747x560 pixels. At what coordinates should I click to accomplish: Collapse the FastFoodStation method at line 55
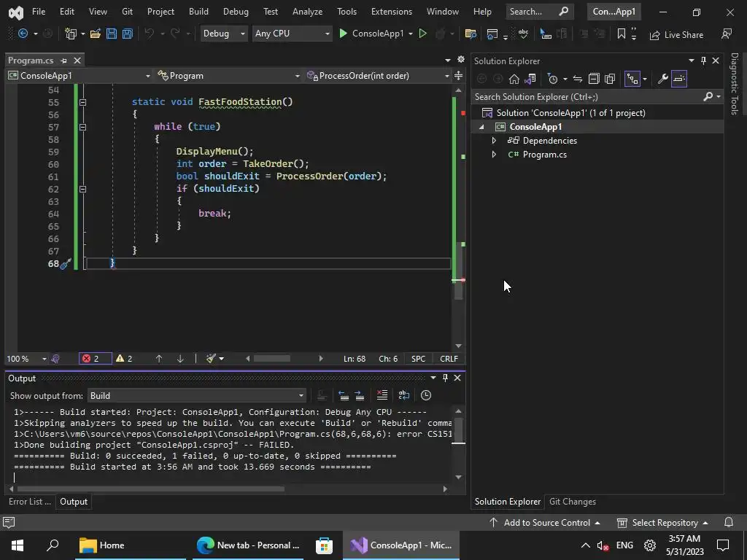[x=83, y=102]
